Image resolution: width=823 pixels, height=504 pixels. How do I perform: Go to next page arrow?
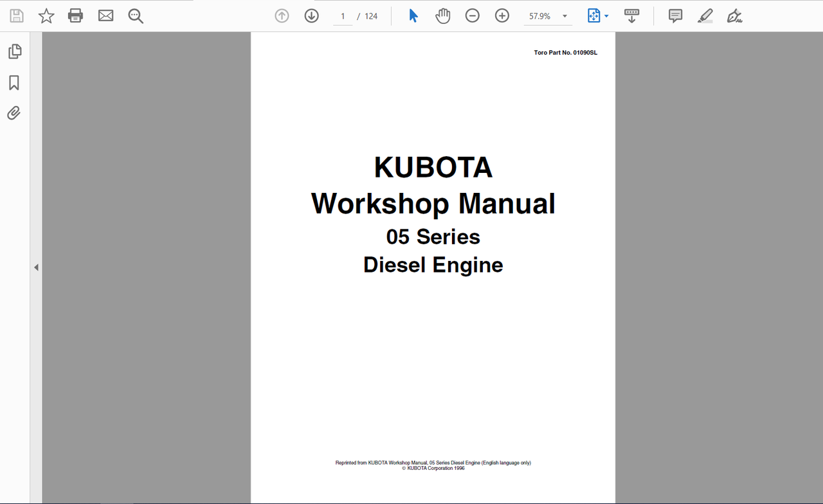click(x=311, y=16)
